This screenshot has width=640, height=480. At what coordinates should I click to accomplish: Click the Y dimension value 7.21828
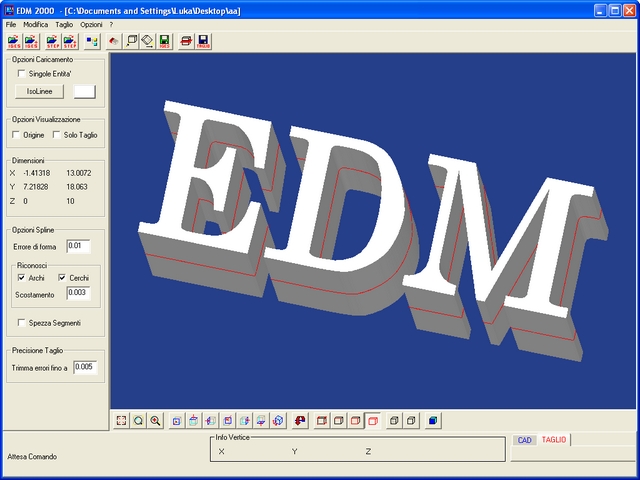pyautogui.click(x=36, y=187)
